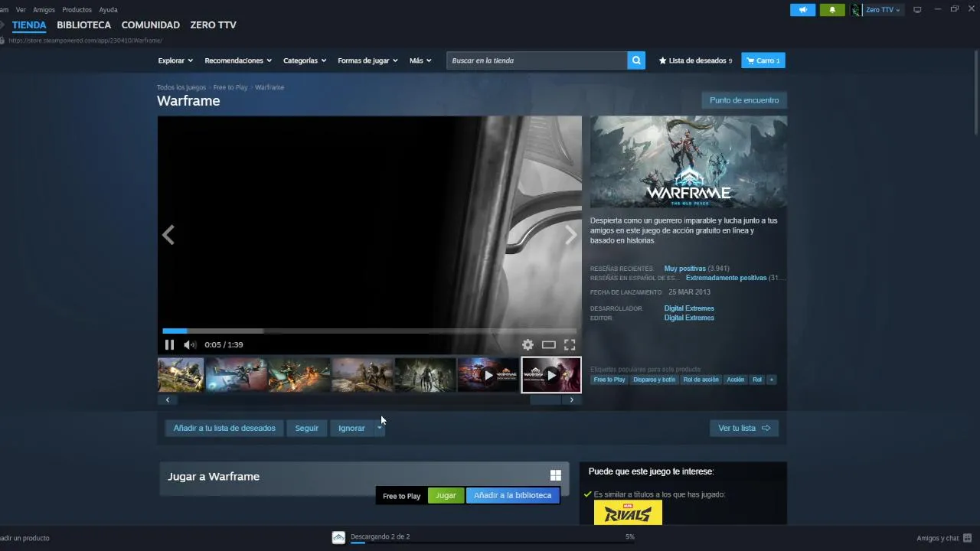Click the Warframe header capsule image
980x551 pixels.
point(688,161)
